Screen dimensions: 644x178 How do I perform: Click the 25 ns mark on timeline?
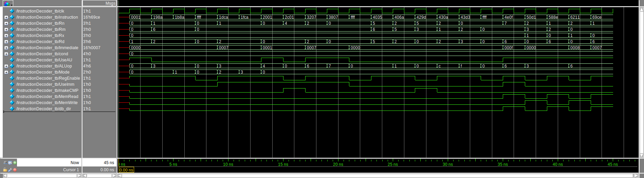click(393, 164)
